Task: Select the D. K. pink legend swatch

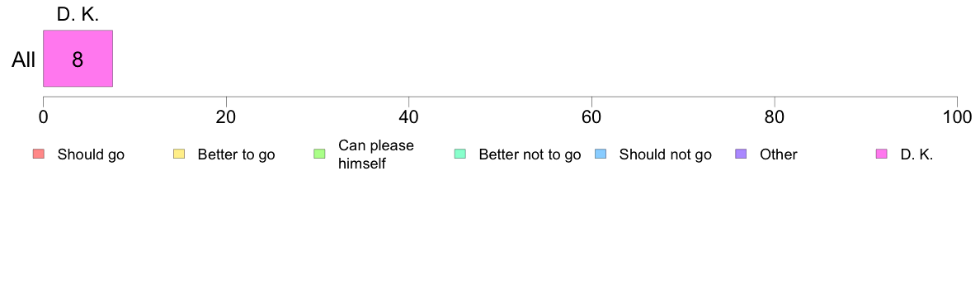Action: click(x=882, y=154)
